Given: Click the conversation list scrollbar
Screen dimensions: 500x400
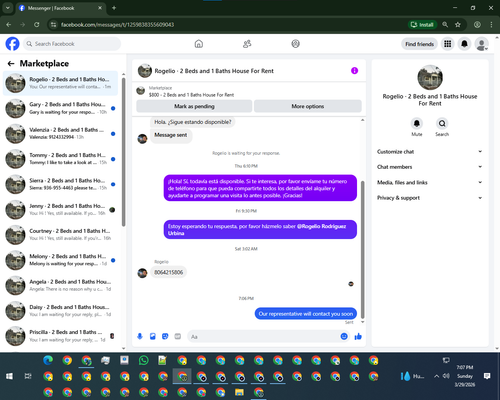Looking at the screenshot, I should tap(123, 152).
